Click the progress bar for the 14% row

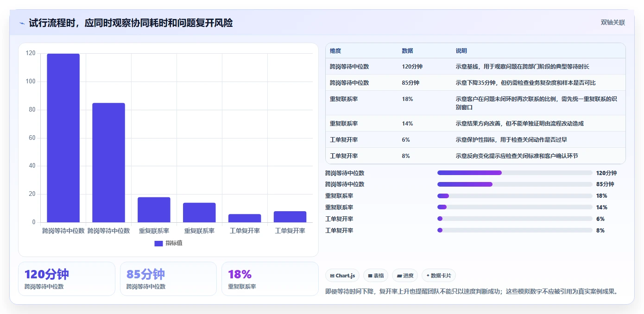click(x=515, y=207)
